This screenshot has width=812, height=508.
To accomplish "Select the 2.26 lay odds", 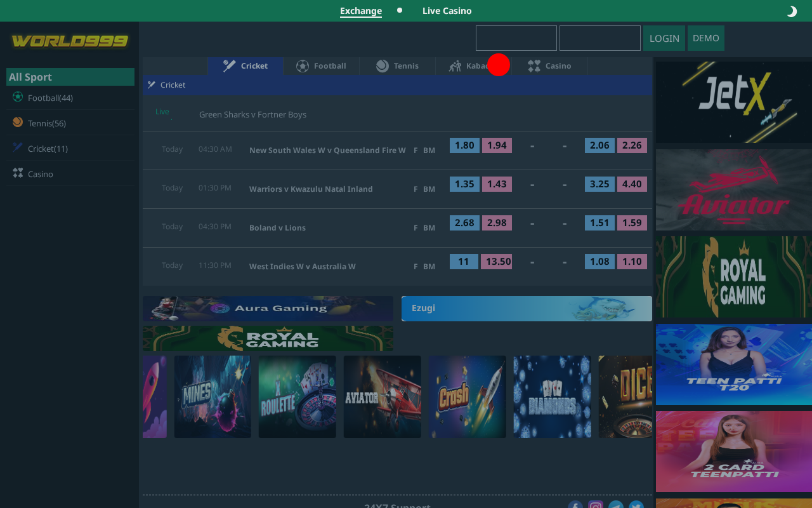I will [x=632, y=145].
